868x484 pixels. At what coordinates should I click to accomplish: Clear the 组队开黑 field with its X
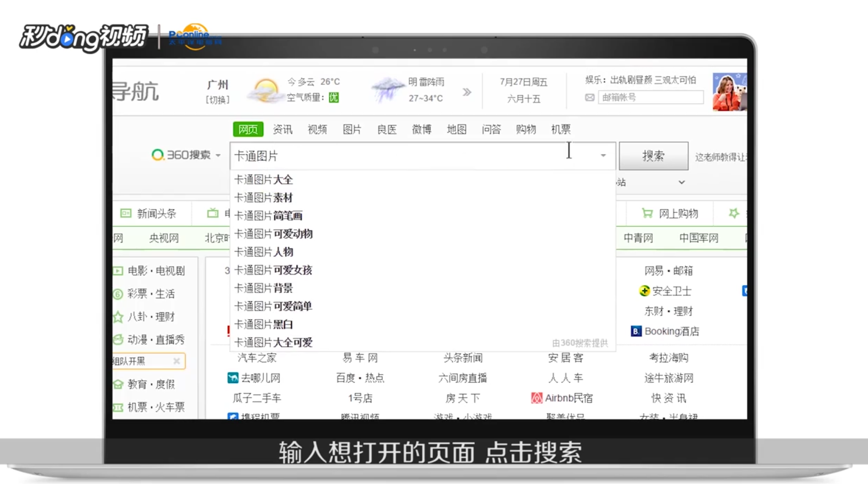tap(176, 361)
